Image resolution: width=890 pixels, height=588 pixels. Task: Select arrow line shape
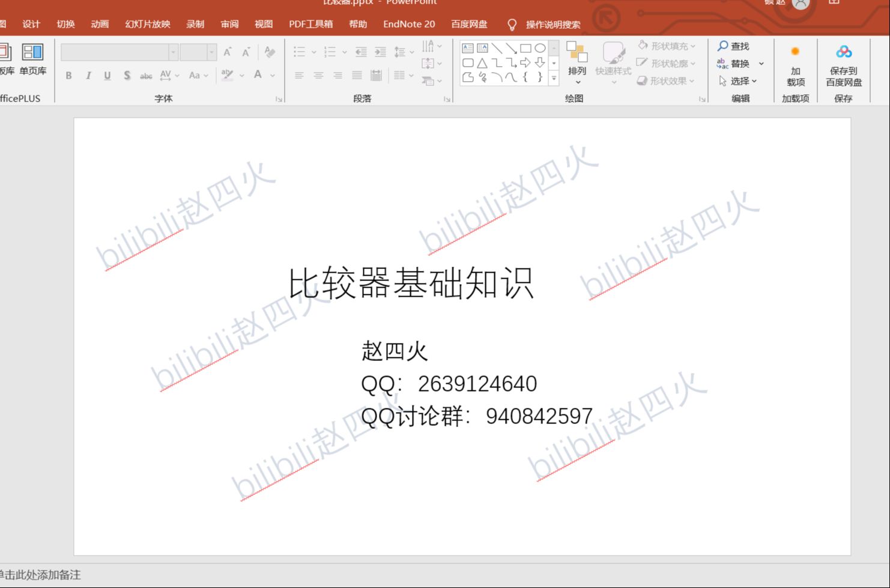coord(511,48)
